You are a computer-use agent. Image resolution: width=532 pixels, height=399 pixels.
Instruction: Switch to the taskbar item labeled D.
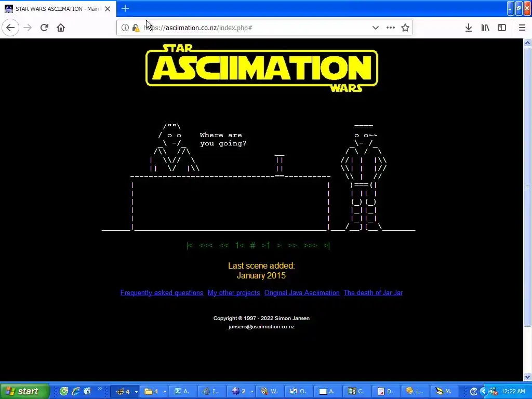coord(385,392)
